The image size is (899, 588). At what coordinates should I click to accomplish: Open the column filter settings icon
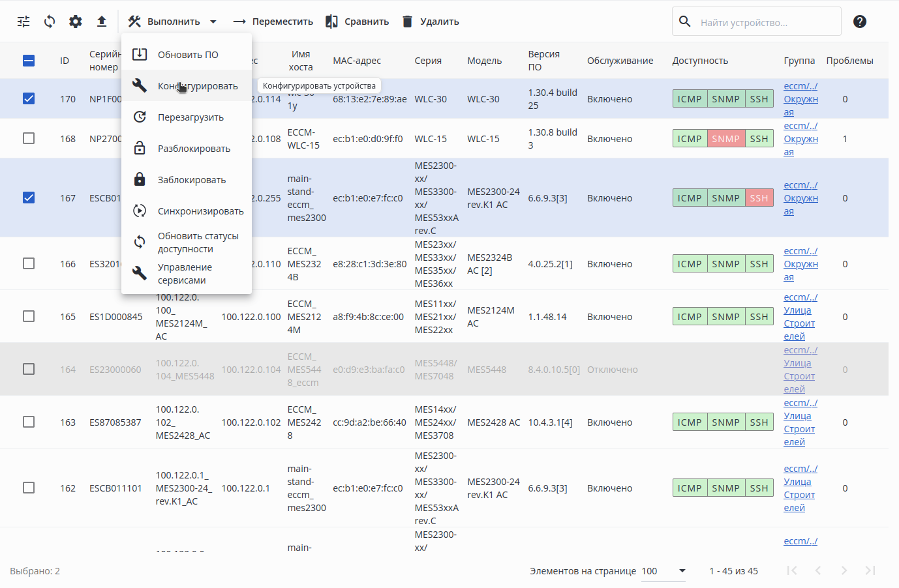coord(23,22)
